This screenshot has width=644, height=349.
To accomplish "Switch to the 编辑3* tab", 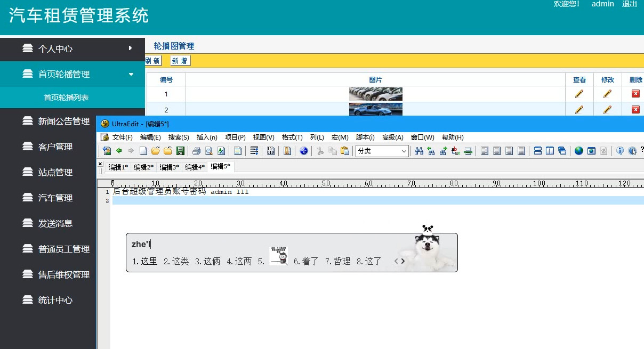I will coord(169,167).
